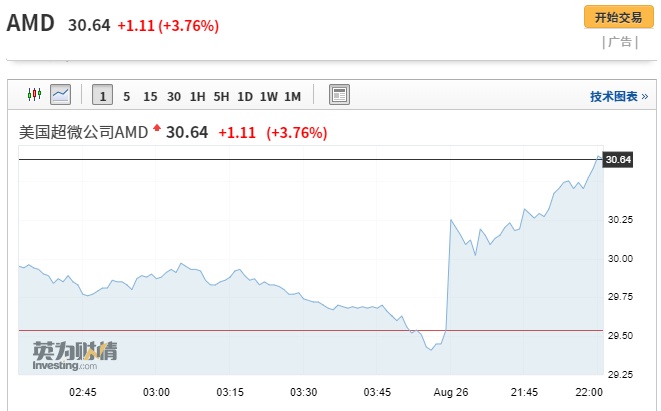Choose the 1D timeframe
This screenshot has height=411, width=661.
click(x=245, y=96)
